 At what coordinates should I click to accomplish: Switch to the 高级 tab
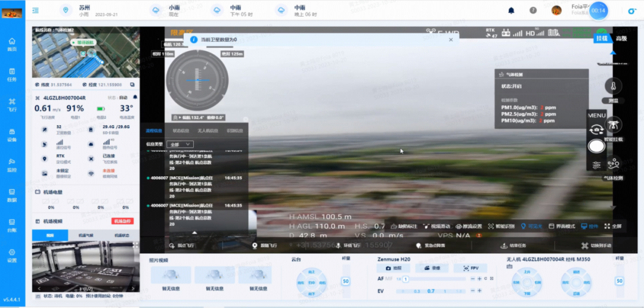(621, 38)
